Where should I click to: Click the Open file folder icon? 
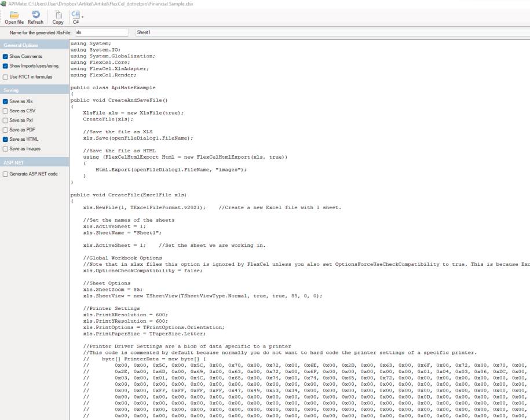click(14, 15)
